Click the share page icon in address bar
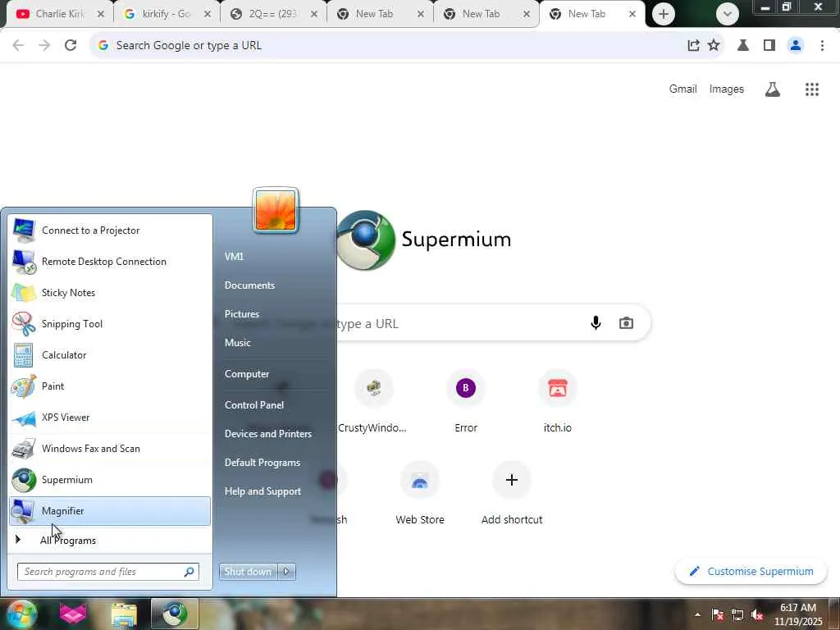The height and width of the screenshot is (630, 840). coord(693,46)
